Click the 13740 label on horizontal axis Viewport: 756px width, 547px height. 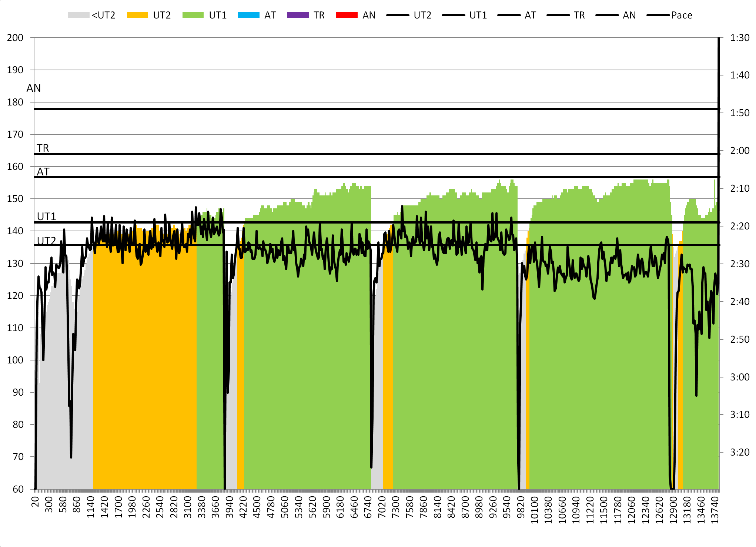coord(715,510)
